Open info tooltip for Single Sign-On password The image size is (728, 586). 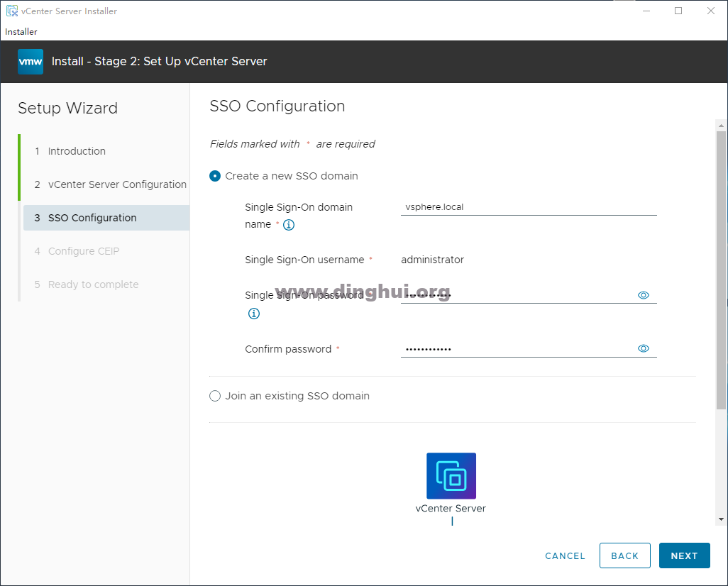[254, 314]
